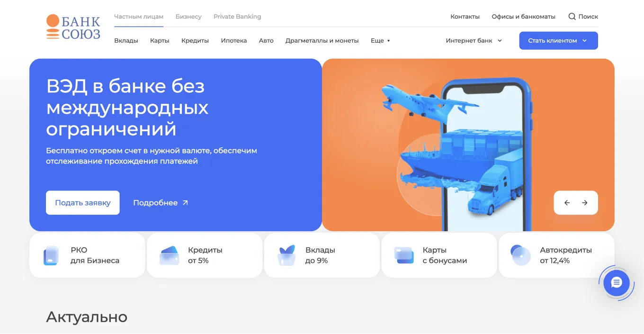Open the Ипотека menu item

234,41
